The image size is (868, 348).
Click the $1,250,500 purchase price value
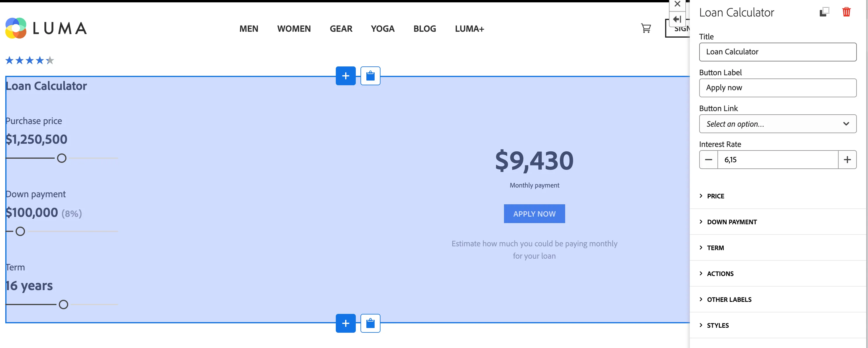(x=36, y=139)
